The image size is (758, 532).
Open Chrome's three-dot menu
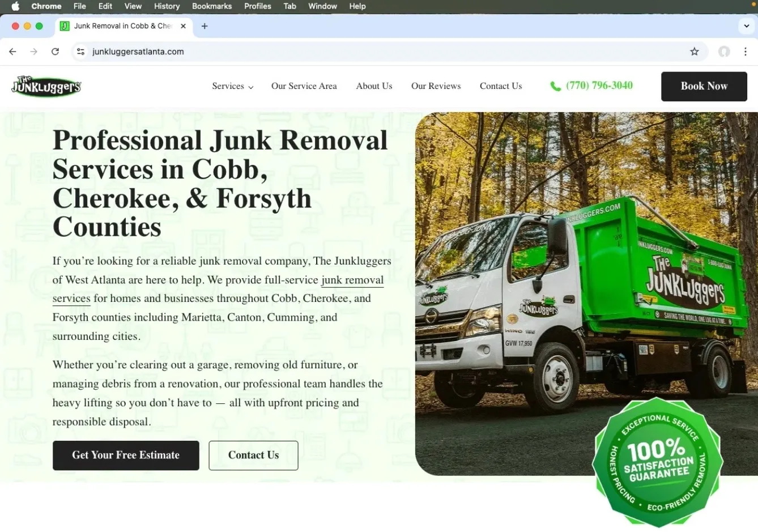[x=746, y=52]
